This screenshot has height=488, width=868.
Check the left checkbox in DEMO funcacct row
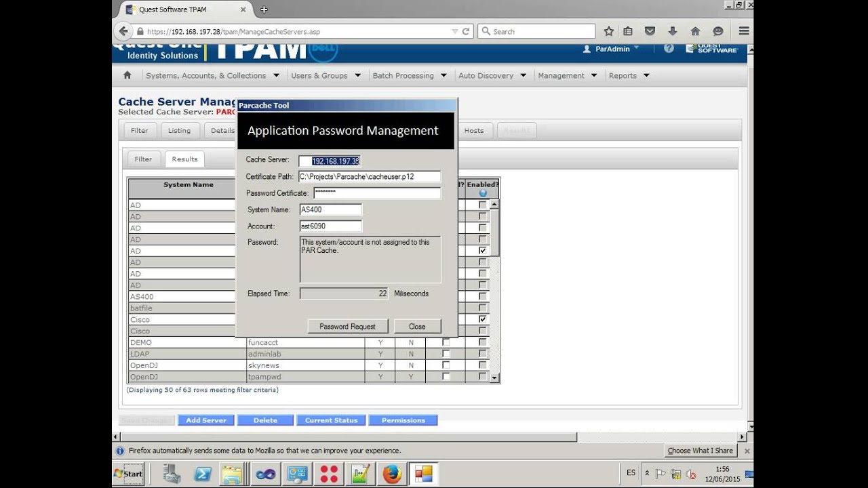pyautogui.click(x=446, y=342)
